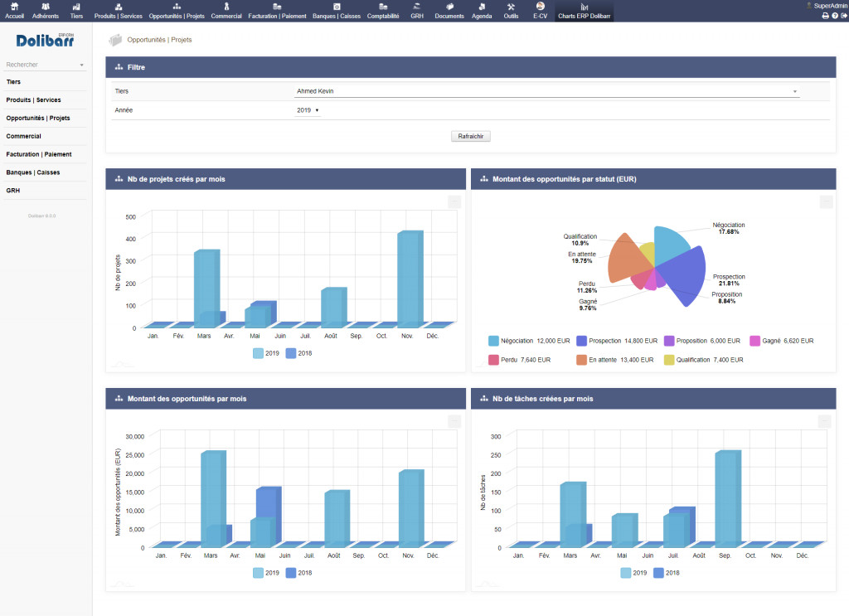Open the Année 2019 dropdown
Image resolution: width=849 pixels, height=616 pixels.
click(x=308, y=110)
